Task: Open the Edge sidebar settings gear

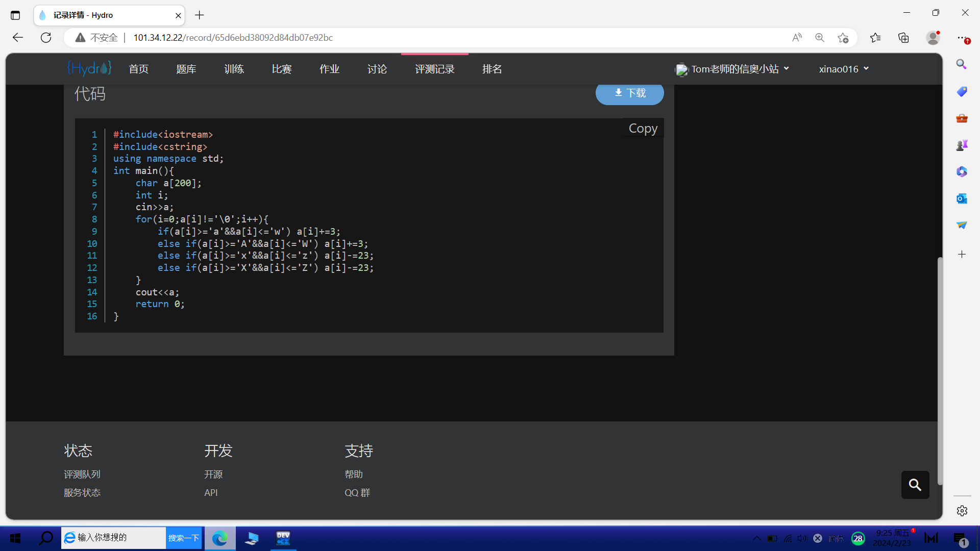Action: pyautogui.click(x=962, y=511)
